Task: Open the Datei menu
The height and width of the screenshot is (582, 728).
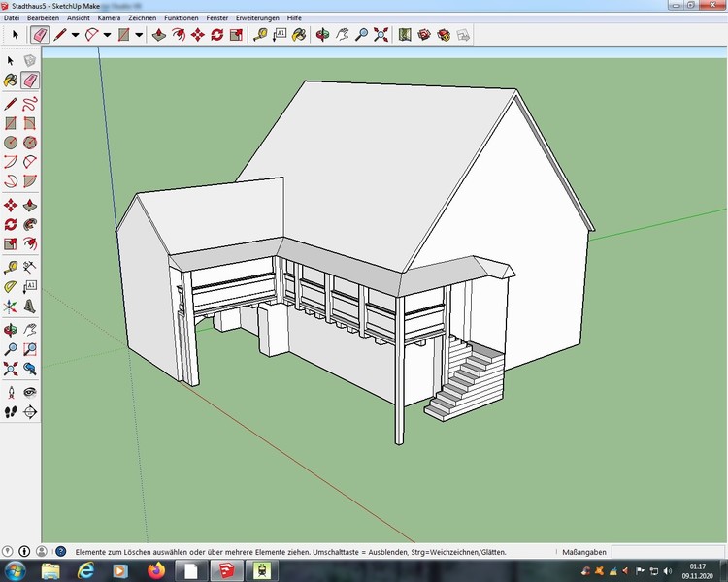Action: 12,18
